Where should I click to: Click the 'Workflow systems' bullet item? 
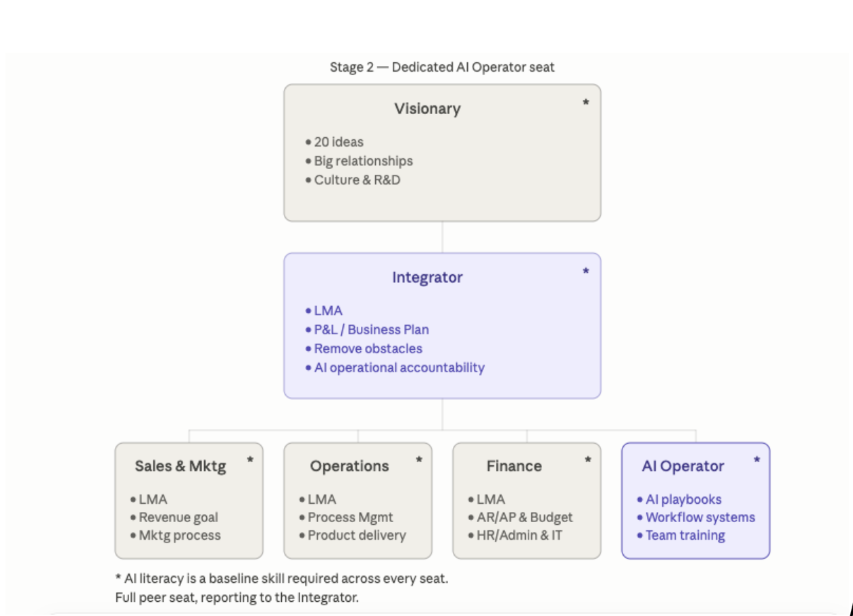[696, 517]
